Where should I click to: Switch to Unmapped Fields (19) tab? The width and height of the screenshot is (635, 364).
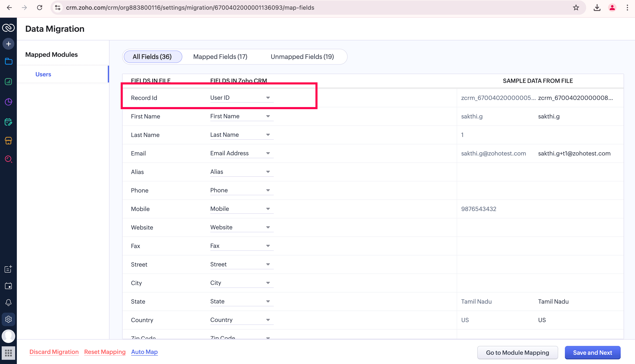[302, 57]
